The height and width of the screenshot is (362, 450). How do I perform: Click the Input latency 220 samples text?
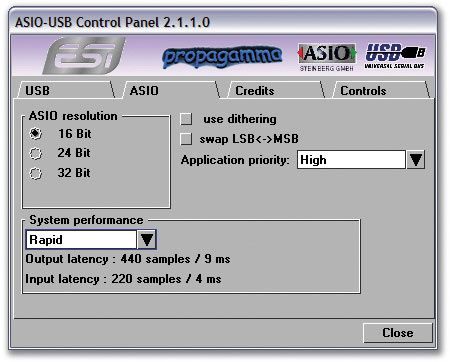pos(123,279)
